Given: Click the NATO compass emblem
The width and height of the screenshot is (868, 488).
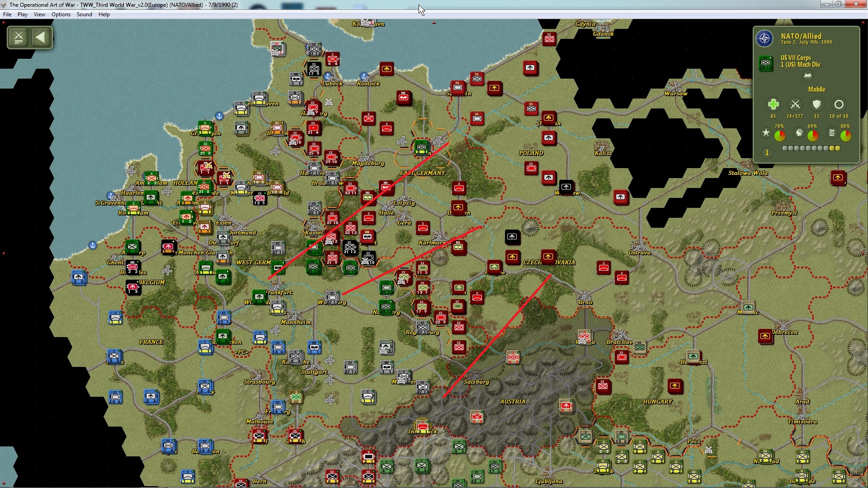Looking at the screenshot, I should (x=764, y=38).
